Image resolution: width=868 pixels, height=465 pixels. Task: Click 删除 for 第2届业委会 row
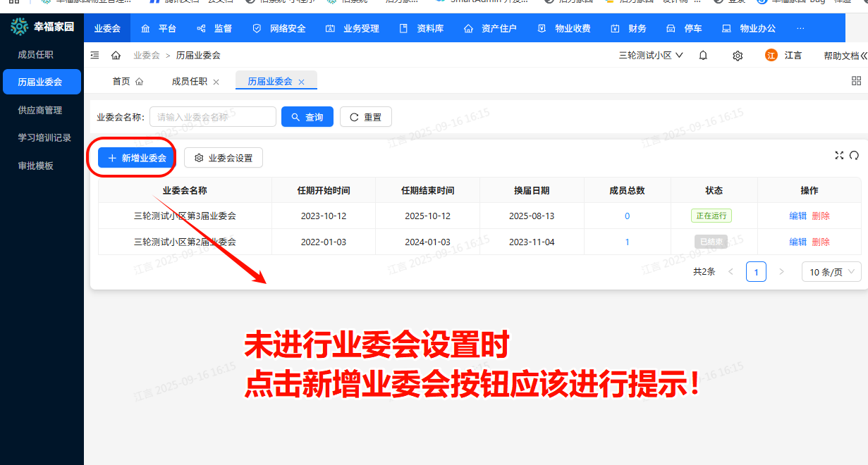(821, 242)
